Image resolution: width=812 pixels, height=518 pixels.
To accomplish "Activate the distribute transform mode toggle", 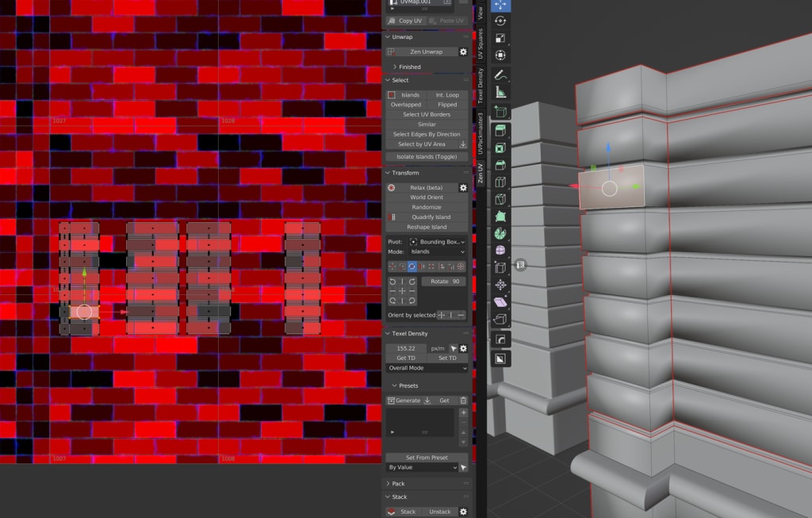I will click(x=451, y=267).
